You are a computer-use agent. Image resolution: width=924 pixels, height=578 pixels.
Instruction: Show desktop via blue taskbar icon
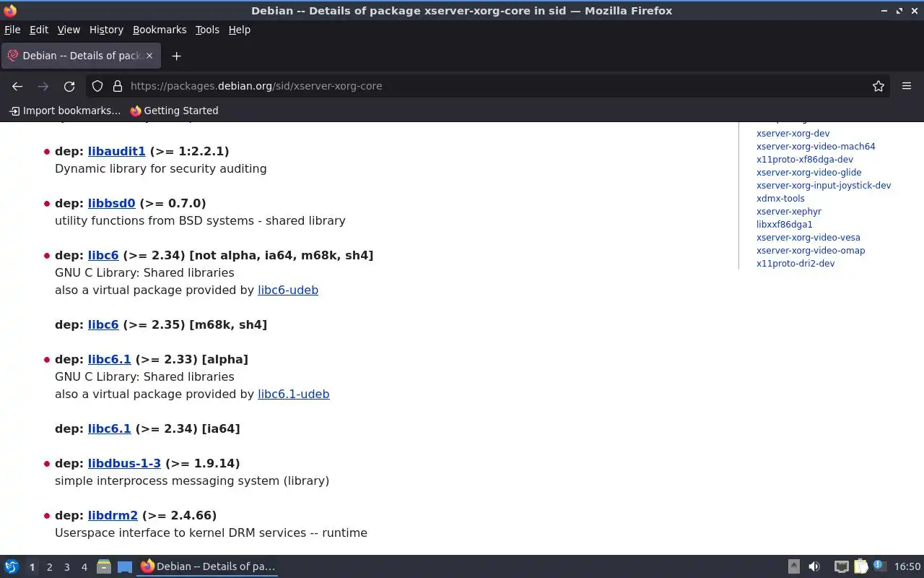[x=124, y=566]
